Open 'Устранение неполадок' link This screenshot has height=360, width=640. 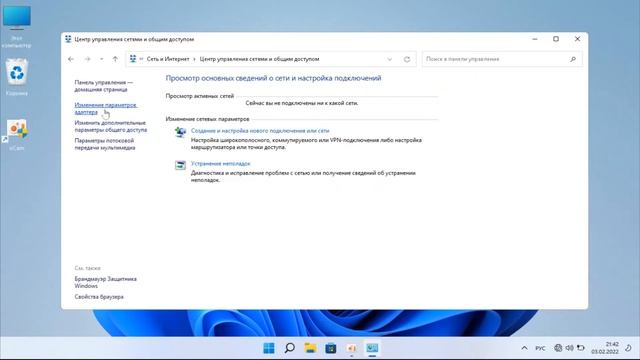pos(220,163)
